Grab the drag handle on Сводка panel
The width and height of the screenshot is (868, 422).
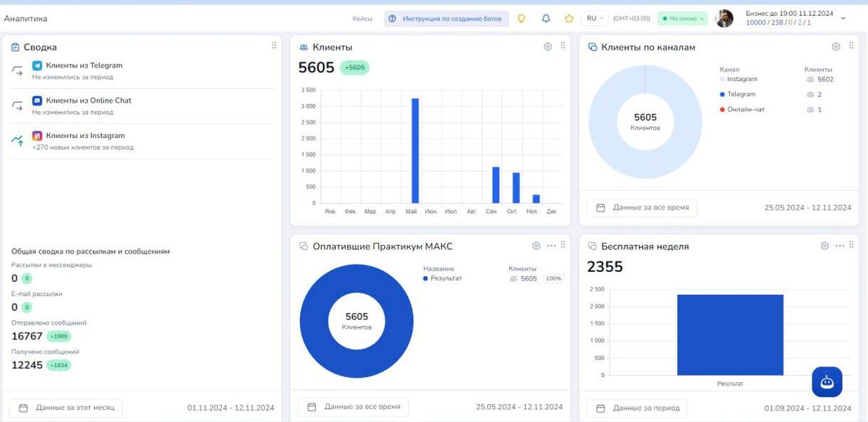click(274, 46)
